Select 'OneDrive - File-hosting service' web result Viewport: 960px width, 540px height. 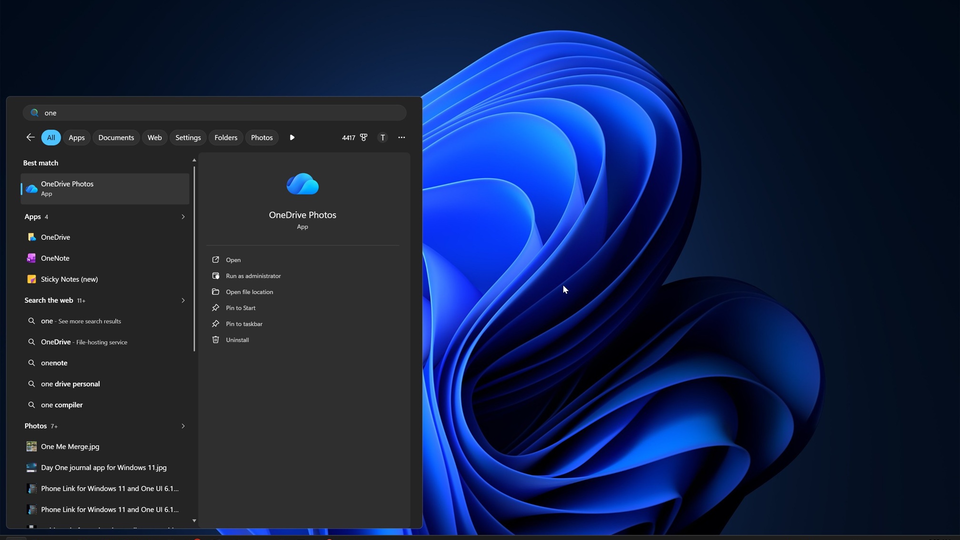tap(105, 342)
